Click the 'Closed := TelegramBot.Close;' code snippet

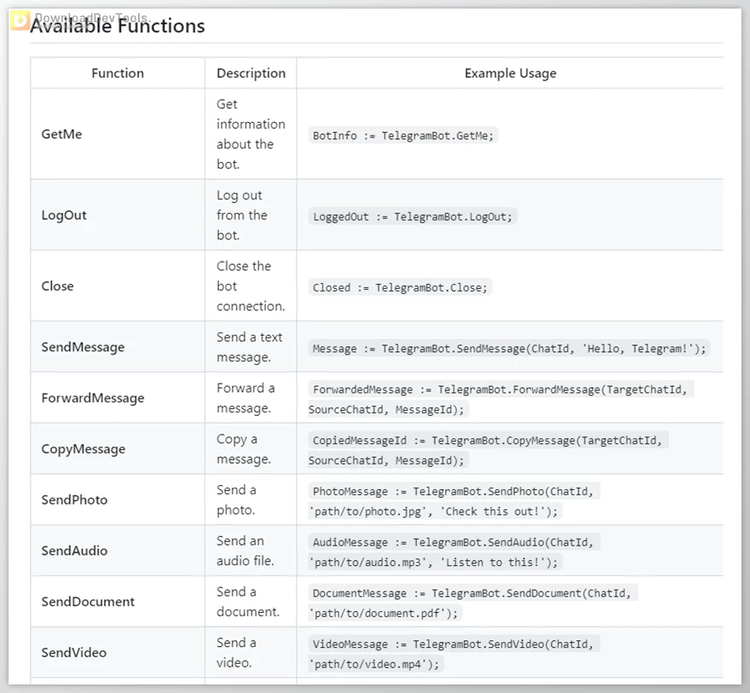pyautogui.click(x=400, y=287)
